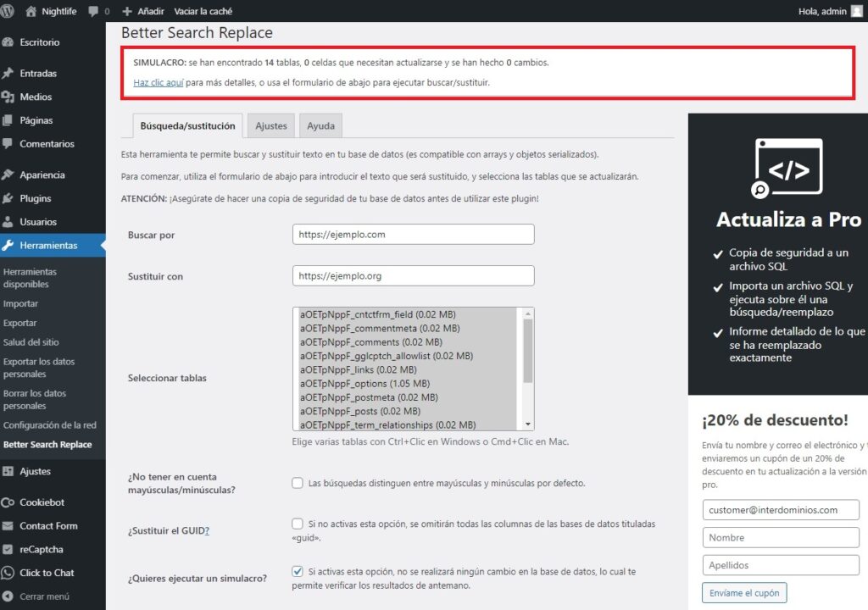Open Better Search Replace submenu item
Viewport: 868px width, 610px height.
tap(47, 445)
